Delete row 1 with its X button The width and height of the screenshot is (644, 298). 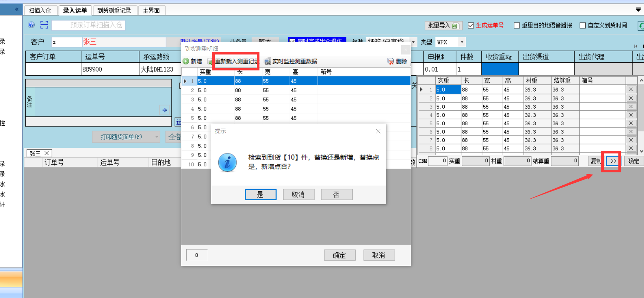pos(631,89)
